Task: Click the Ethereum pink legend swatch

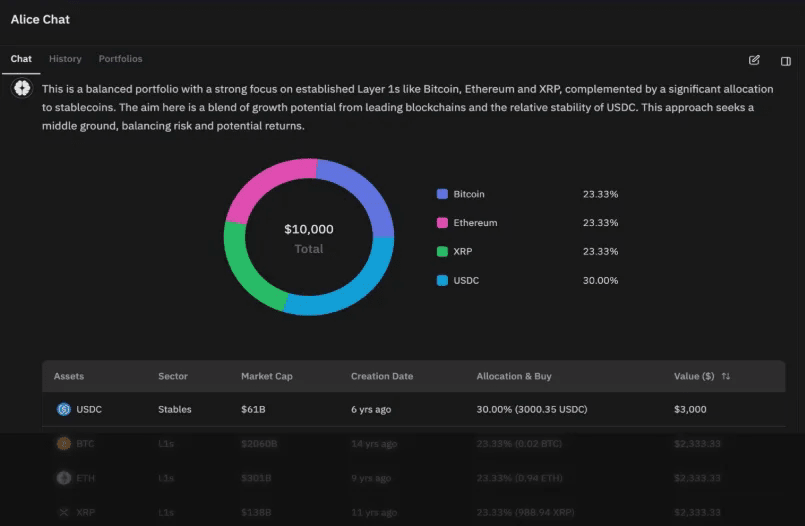Action: click(442, 223)
